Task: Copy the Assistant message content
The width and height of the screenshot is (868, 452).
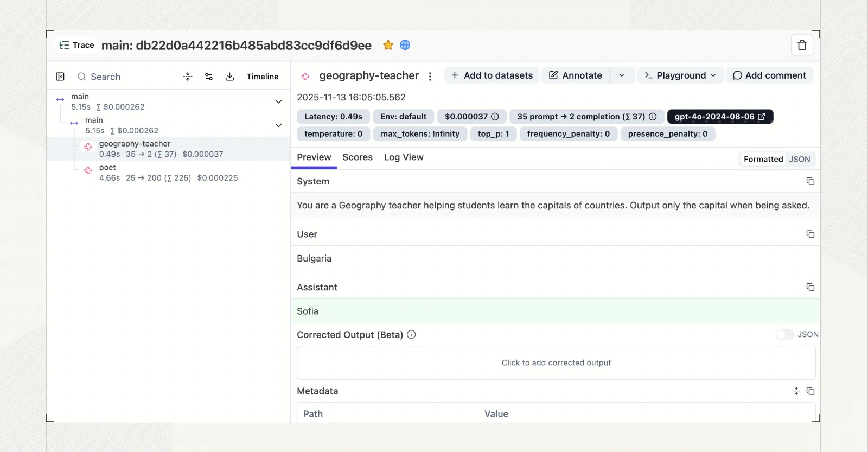Action: [x=810, y=287]
